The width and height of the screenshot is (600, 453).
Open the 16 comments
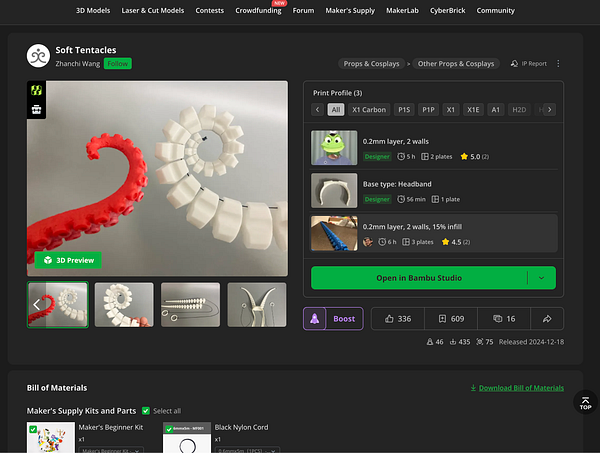click(504, 319)
